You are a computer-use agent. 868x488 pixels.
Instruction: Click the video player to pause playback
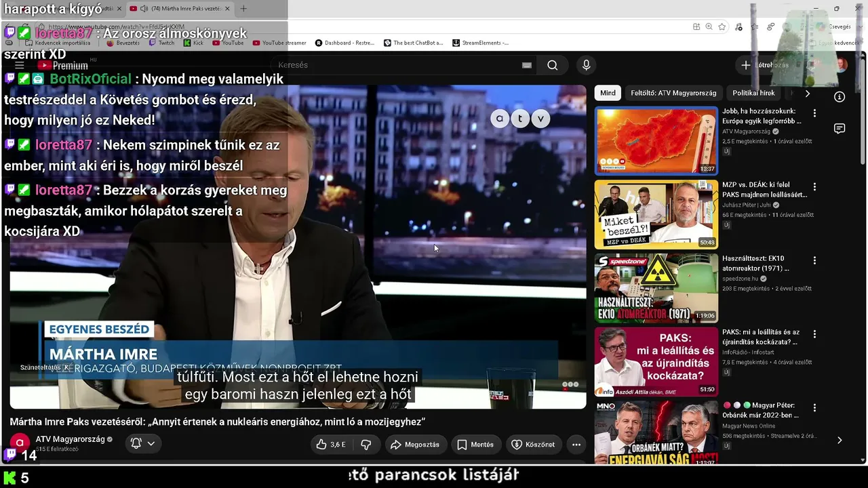click(298, 247)
